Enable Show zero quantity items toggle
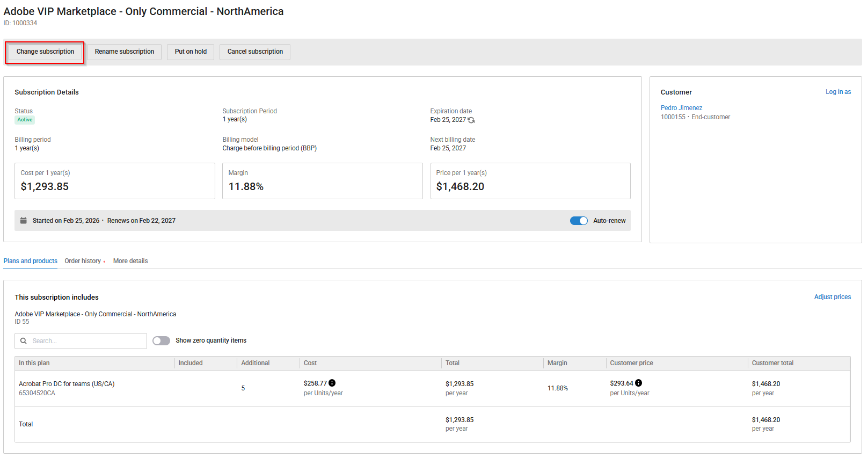 click(161, 341)
